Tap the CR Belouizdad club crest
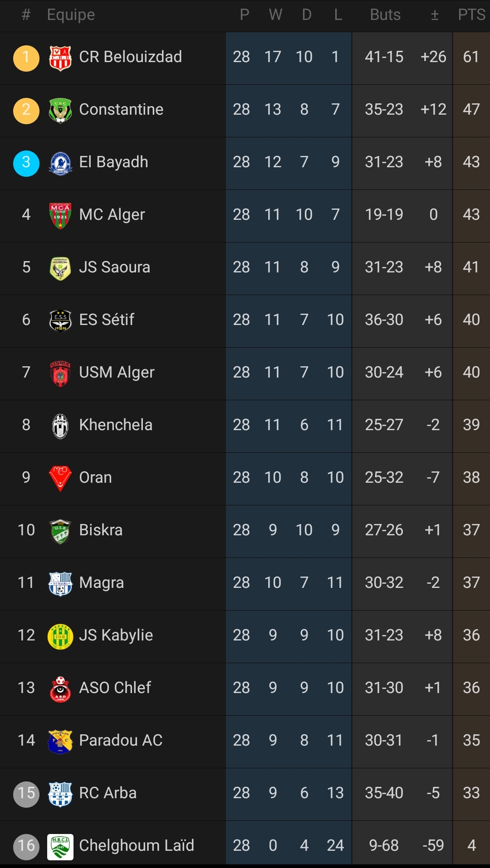490x868 pixels. 60,58
